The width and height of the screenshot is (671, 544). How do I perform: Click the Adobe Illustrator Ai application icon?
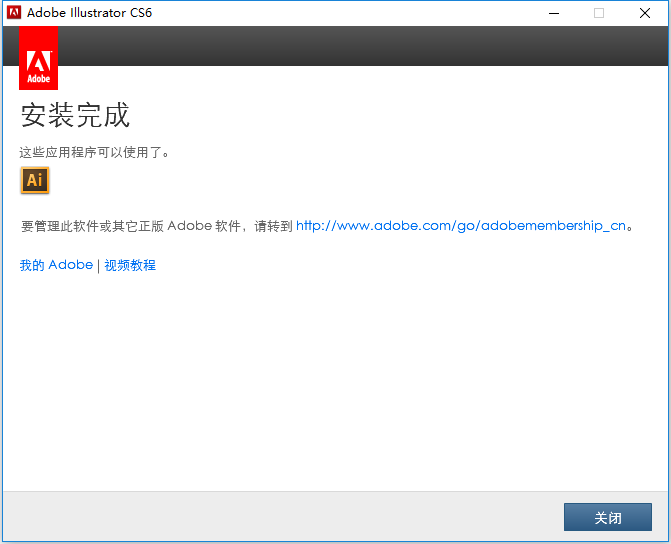pos(35,180)
